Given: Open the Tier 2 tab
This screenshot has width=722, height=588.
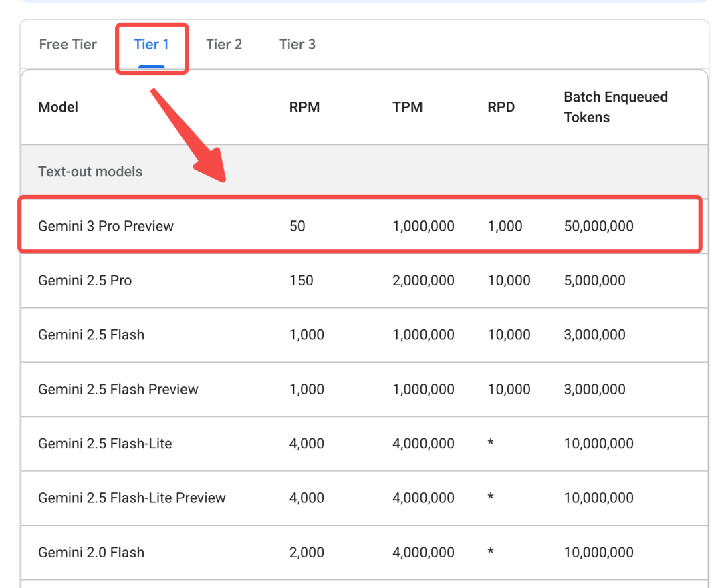Looking at the screenshot, I should click(x=224, y=45).
